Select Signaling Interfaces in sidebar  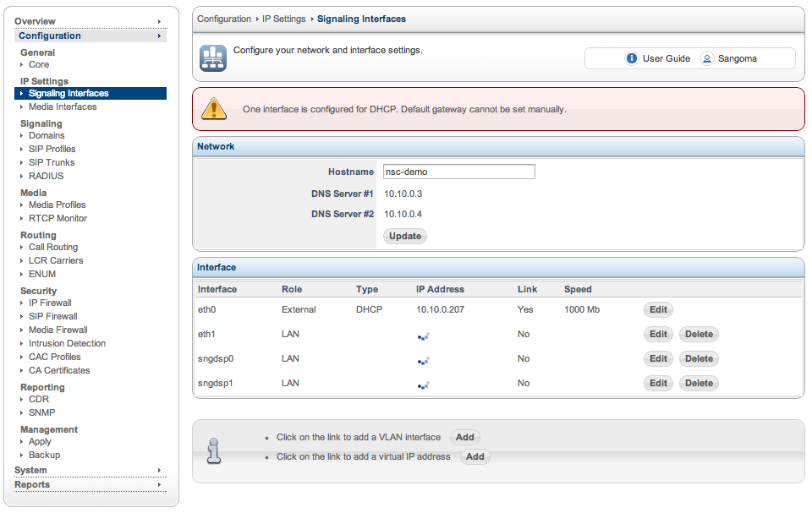point(91,93)
